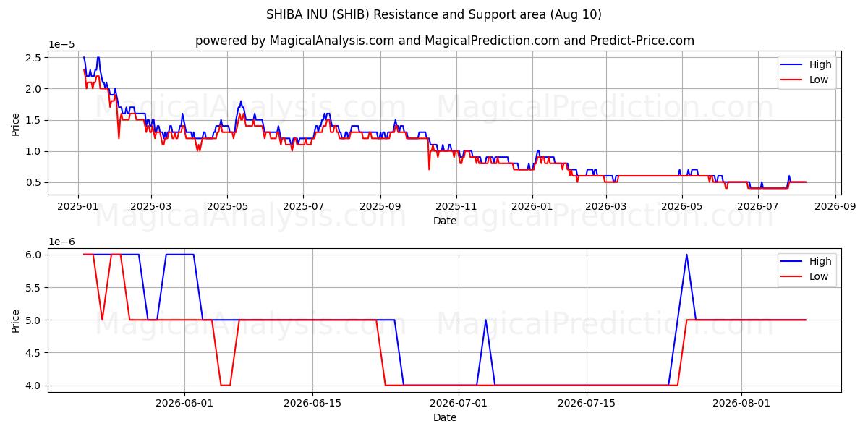Click the '2025-01' x-axis label in the top chart
The width and height of the screenshot is (868, 434).
(78, 207)
